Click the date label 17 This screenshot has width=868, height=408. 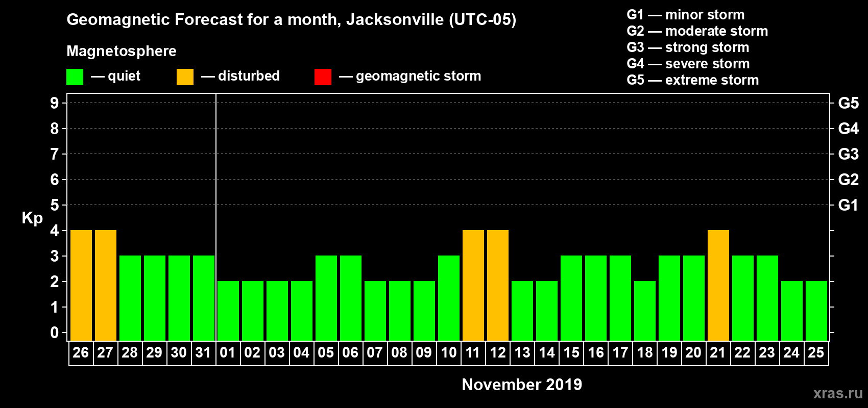tap(620, 352)
